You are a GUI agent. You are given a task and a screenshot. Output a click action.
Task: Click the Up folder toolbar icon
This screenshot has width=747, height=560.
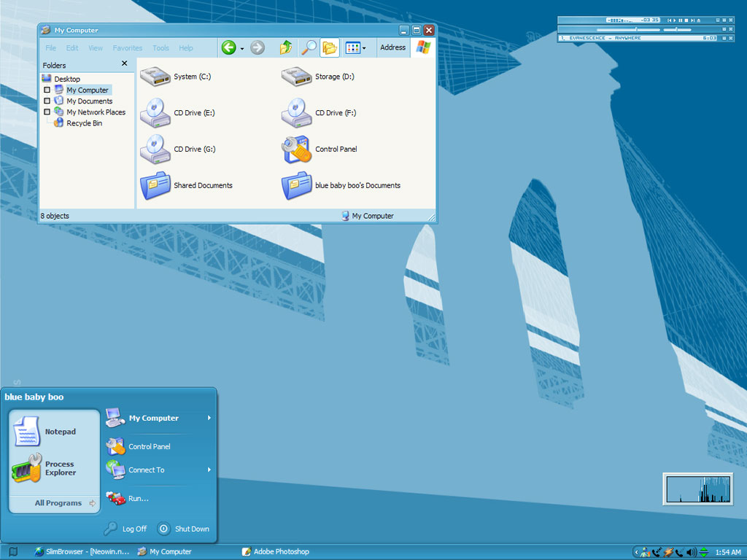286,48
